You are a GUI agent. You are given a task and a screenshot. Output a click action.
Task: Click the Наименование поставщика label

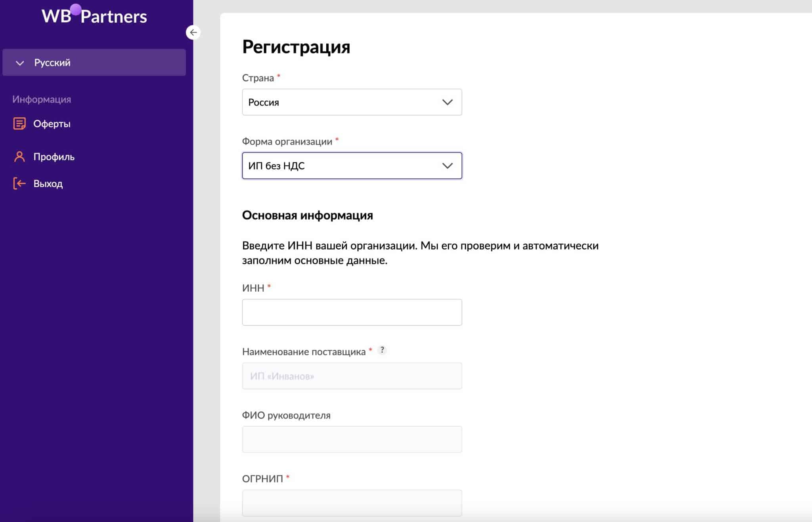pos(304,352)
